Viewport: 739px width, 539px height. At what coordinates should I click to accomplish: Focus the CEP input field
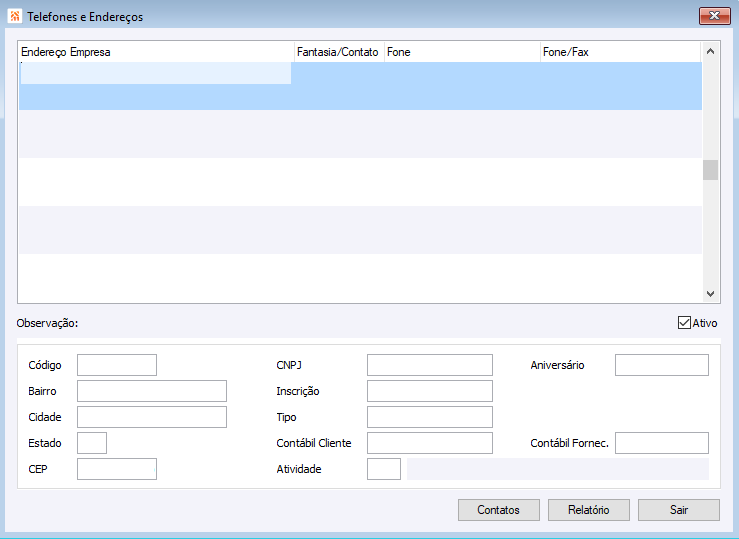(117, 469)
